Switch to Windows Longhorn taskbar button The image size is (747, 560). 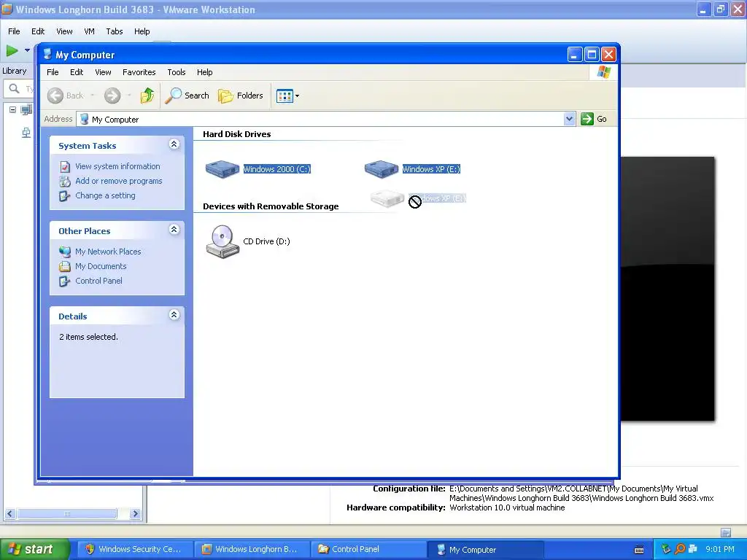(252, 549)
